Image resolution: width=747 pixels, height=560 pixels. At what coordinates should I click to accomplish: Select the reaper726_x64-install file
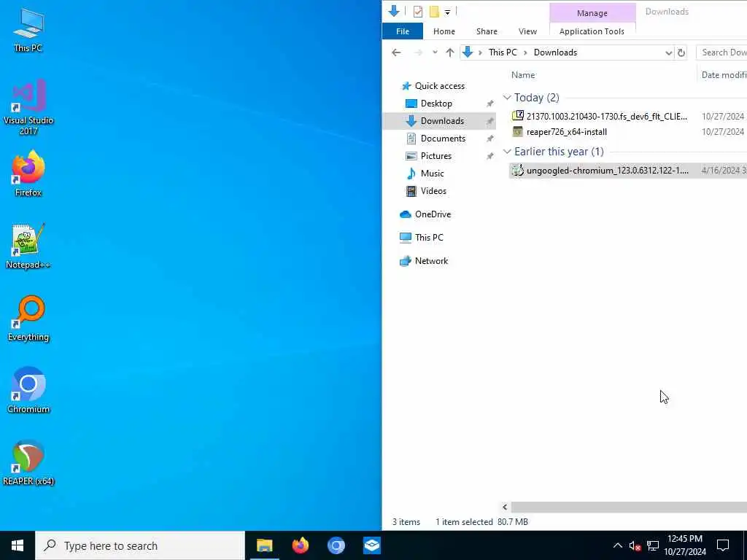566,132
